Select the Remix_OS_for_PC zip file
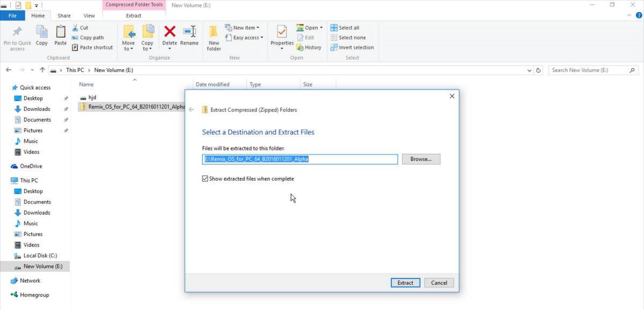The width and height of the screenshot is (644, 310). [x=131, y=107]
